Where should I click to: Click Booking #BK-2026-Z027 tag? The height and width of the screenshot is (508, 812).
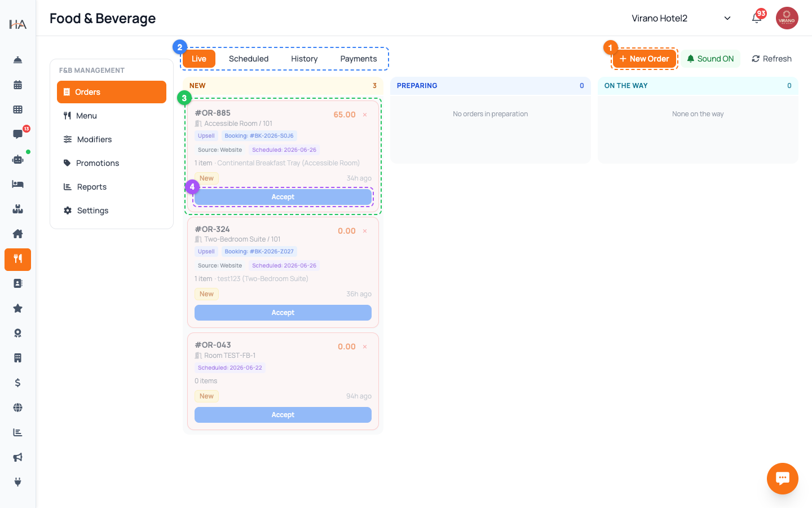[259, 252]
